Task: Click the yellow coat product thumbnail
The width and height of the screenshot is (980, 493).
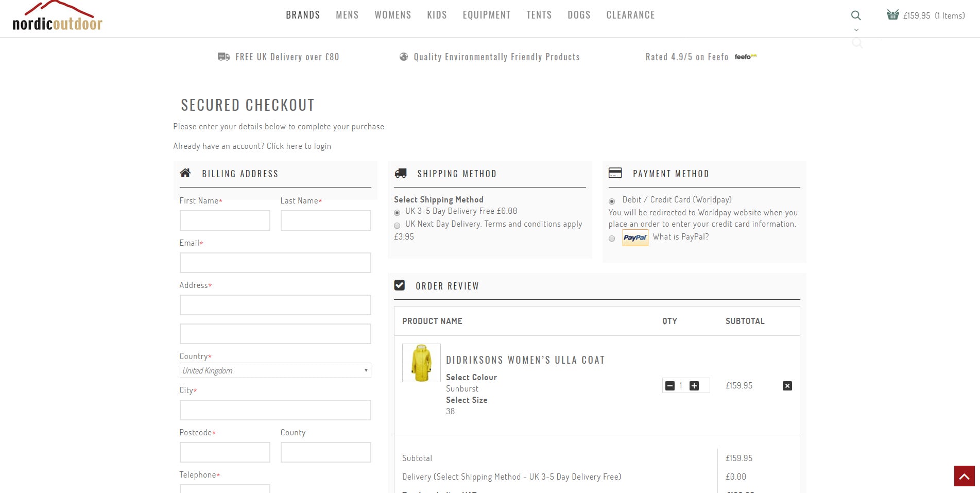Action: click(x=421, y=363)
